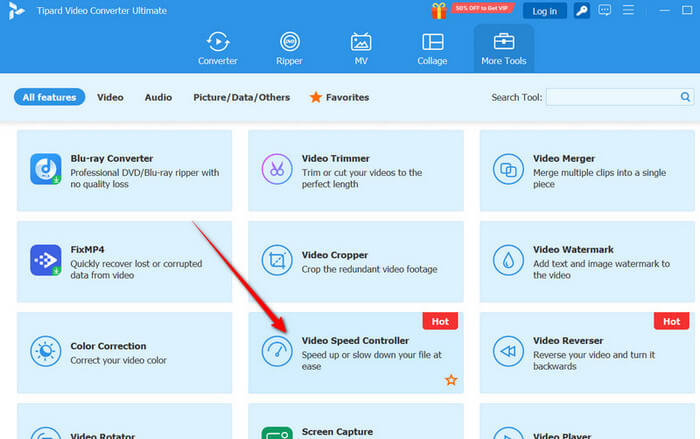Open the Video Player title
Screen dimensions: 700x439
tap(562, 435)
